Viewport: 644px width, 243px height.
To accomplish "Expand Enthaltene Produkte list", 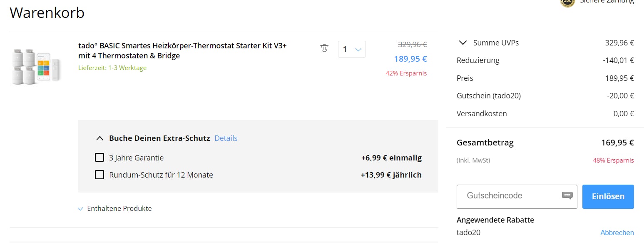I will point(81,208).
